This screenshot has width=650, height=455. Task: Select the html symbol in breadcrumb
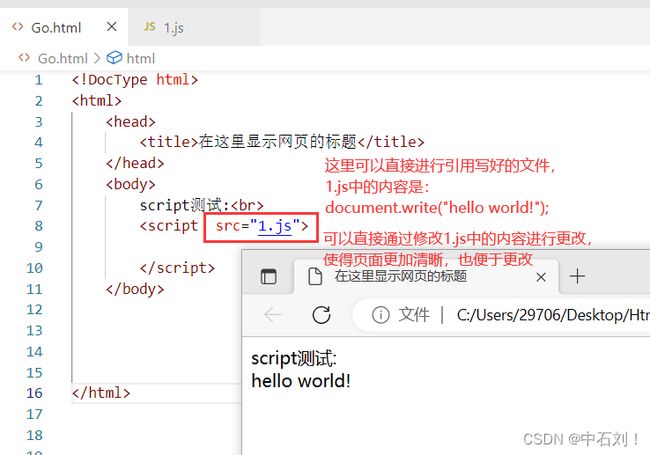[x=141, y=58]
